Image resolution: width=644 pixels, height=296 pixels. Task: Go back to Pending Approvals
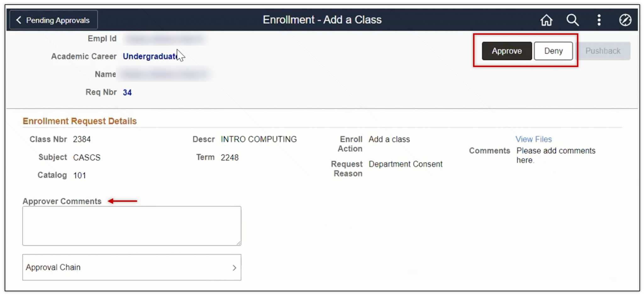point(54,20)
